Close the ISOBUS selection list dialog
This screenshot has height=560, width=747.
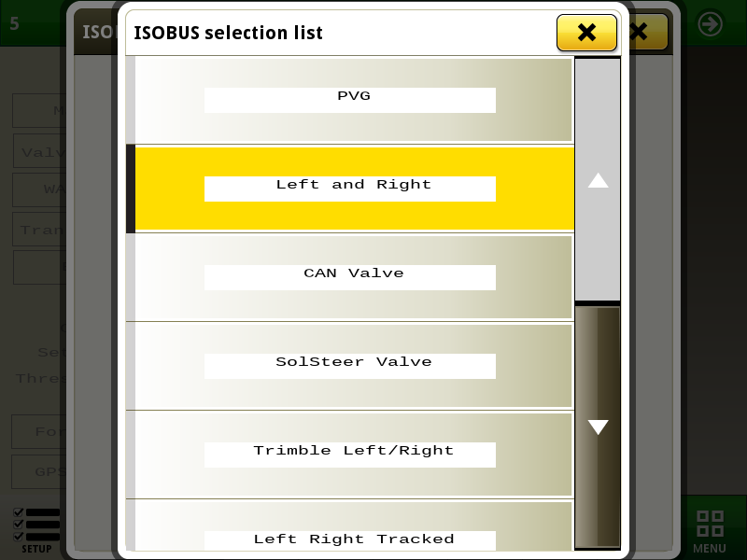(x=586, y=33)
